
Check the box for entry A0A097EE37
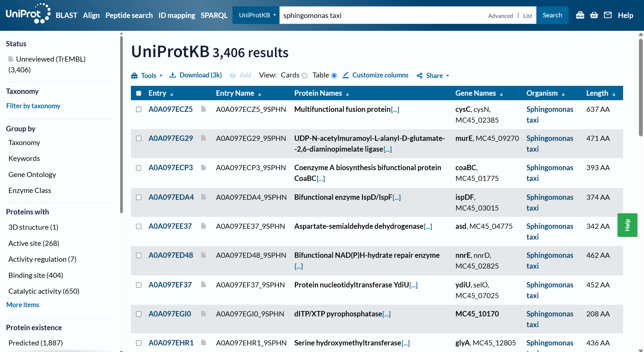139,226
